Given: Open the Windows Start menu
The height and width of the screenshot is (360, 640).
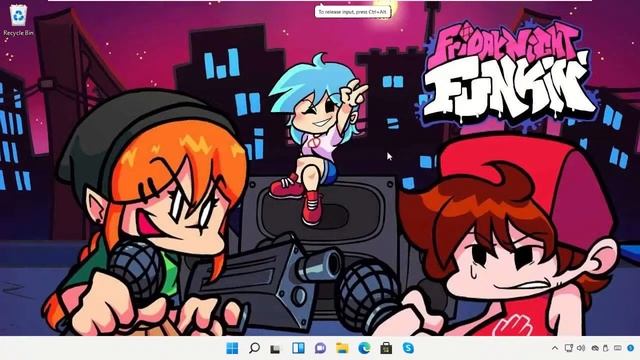Looking at the screenshot, I should (x=232, y=348).
